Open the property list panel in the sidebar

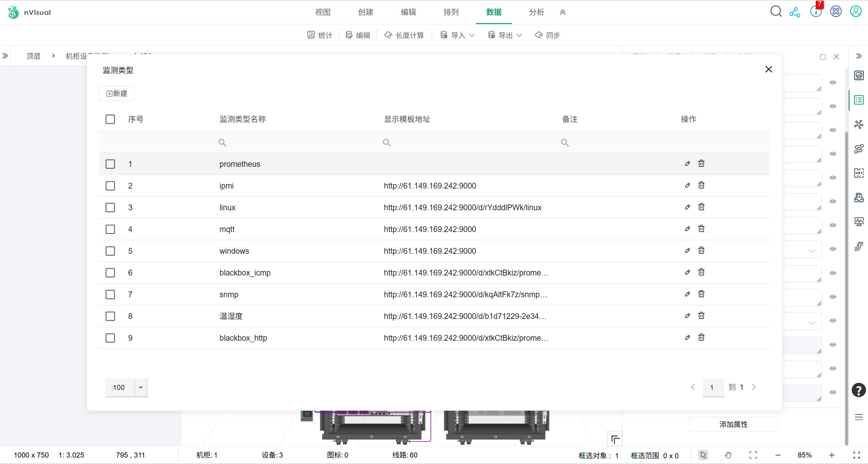point(858,100)
